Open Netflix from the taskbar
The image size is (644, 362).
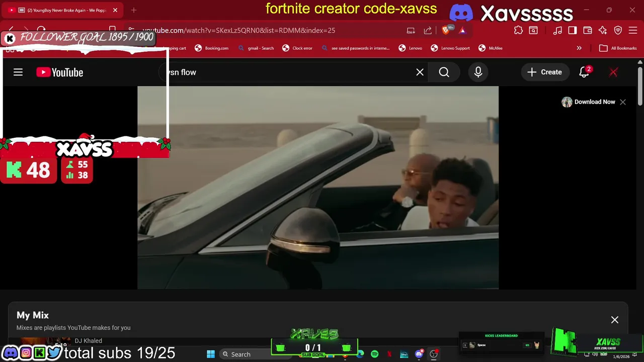(x=389, y=354)
